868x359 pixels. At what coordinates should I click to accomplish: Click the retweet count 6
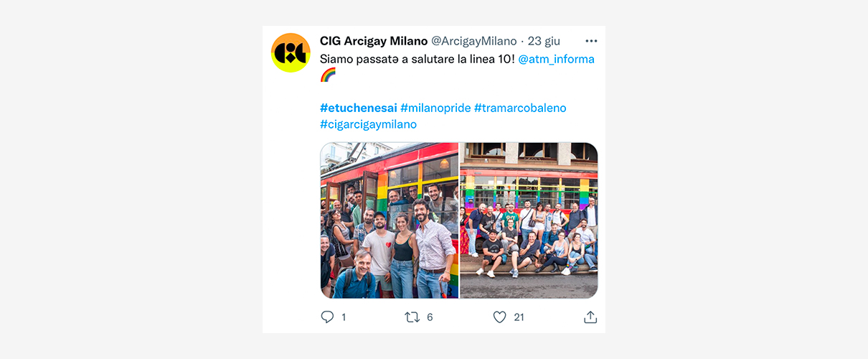click(x=430, y=317)
